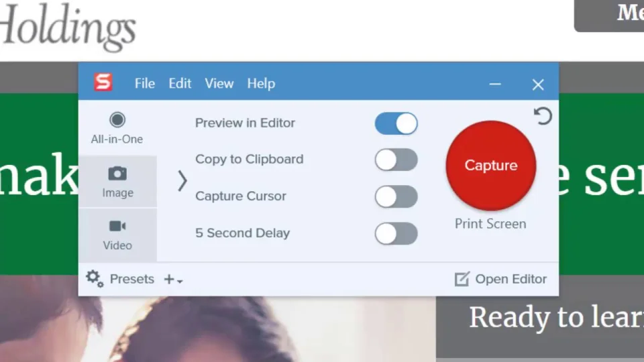Expand settings with the right chevron arrow
Image resolution: width=644 pixels, height=362 pixels.
coord(182,180)
